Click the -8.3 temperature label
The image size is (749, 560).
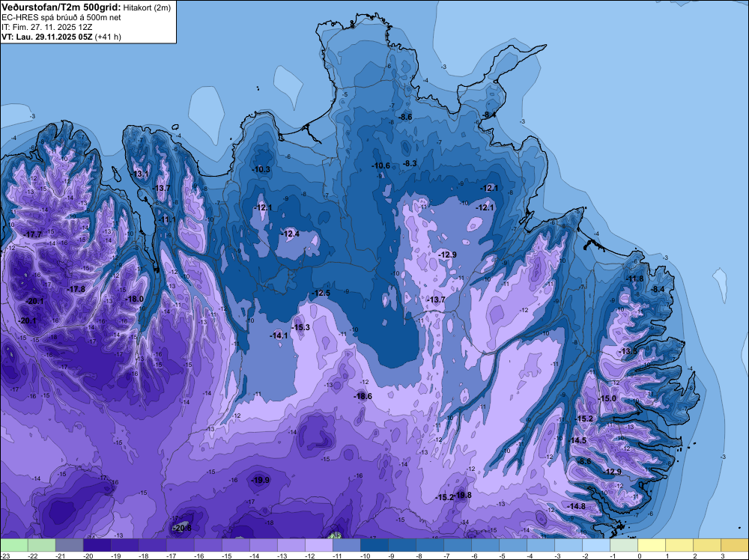coord(410,163)
